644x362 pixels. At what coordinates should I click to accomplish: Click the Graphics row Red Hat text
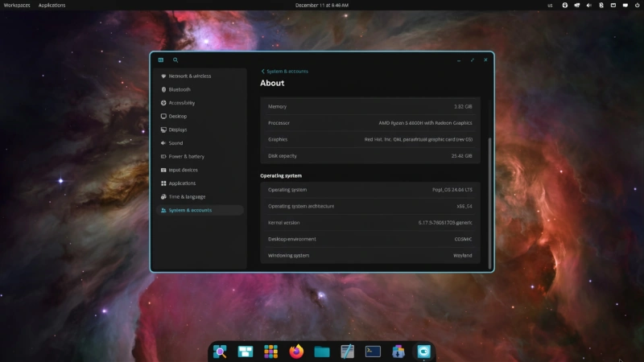tap(418, 139)
